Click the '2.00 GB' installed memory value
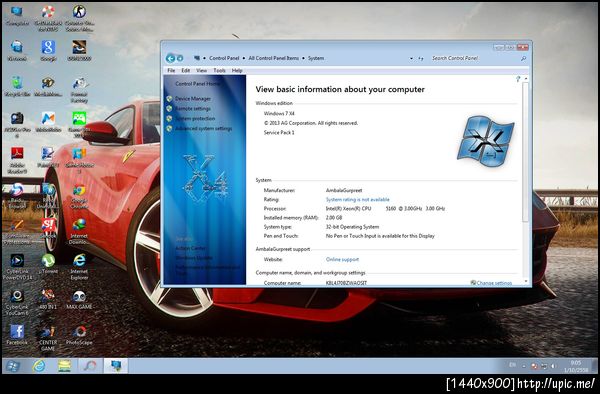Screen dimensions: 600x394 [x=334, y=218]
